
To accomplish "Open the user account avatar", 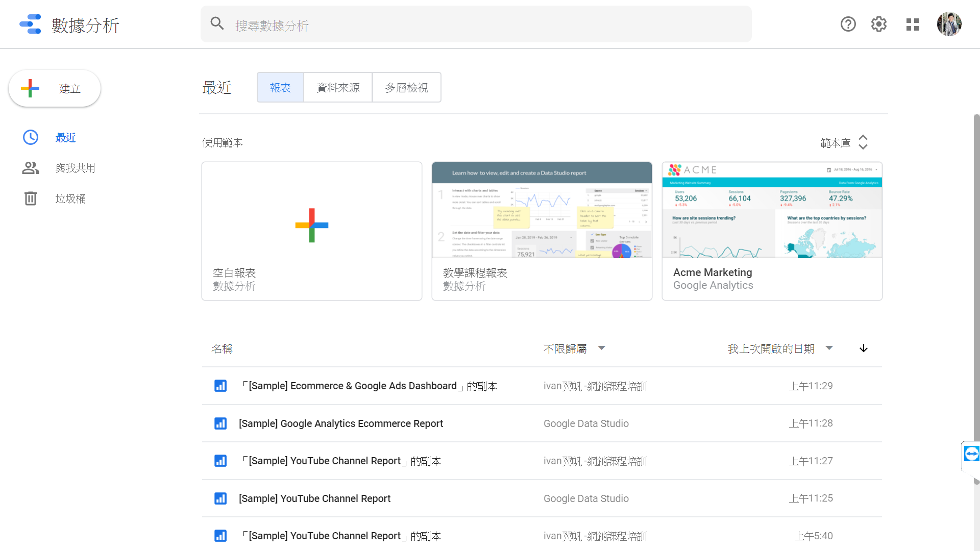I will 949,24.
